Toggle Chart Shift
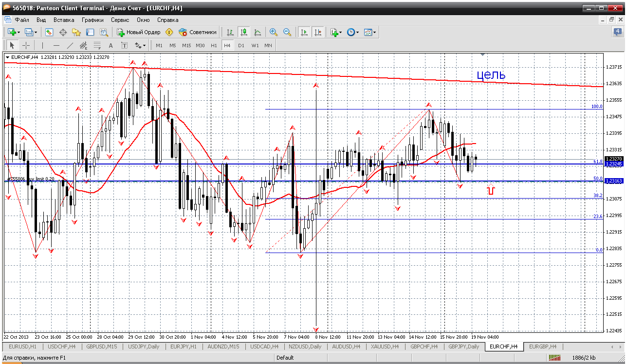Screen dimensions: 627x364 tap(318, 32)
